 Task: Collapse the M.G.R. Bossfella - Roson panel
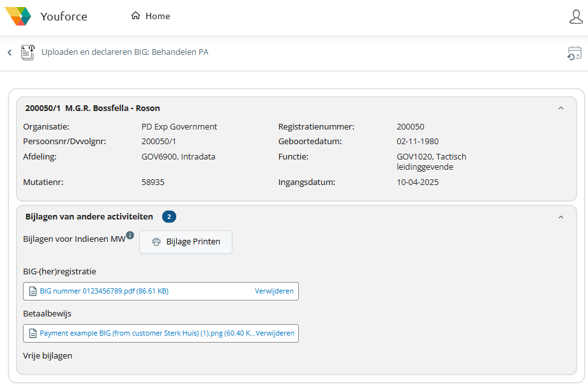coord(561,108)
